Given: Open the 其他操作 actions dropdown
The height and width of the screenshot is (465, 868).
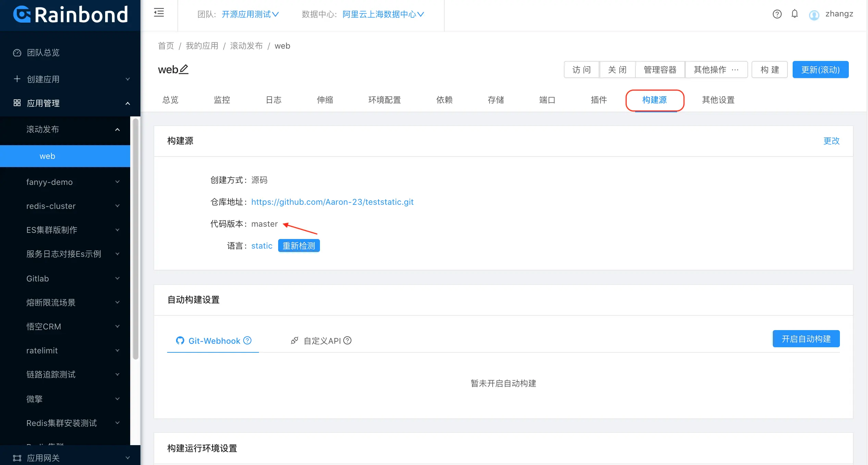Looking at the screenshot, I should (x=716, y=70).
